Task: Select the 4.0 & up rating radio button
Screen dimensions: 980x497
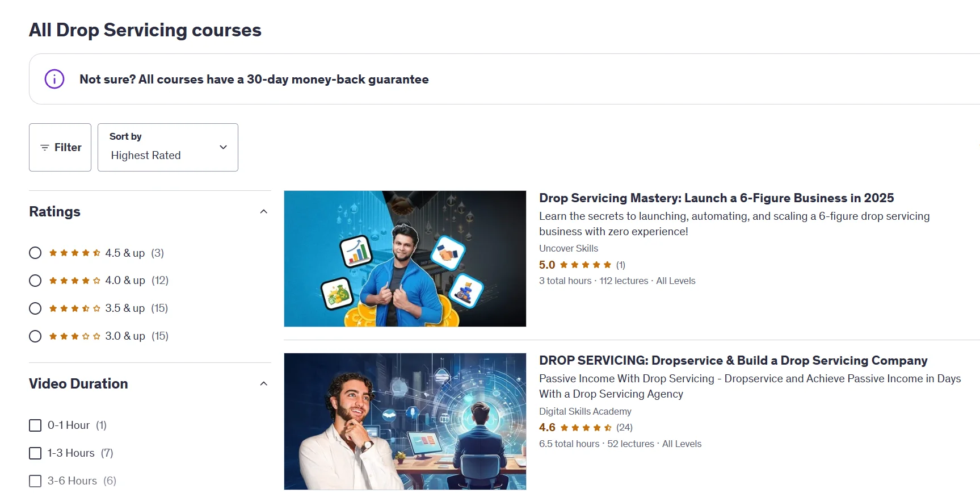Action: tap(35, 281)
